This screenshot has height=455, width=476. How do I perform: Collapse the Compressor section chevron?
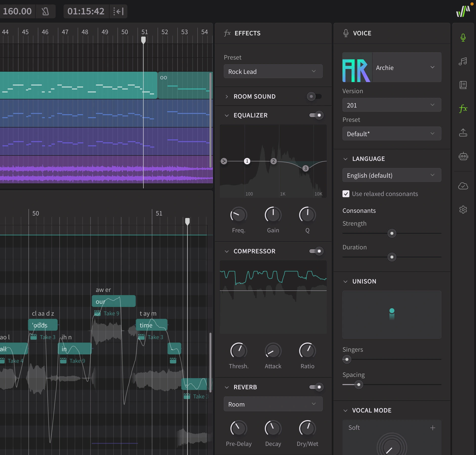pyautogui.click(x=227, y=251)
